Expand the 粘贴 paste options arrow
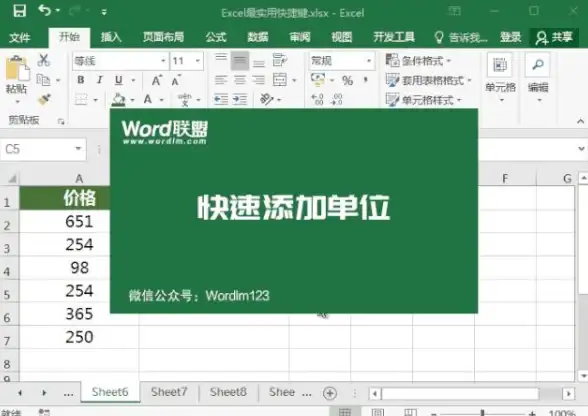Image resolution: width=588 pixels, height=416 pixels. point(17,102)
